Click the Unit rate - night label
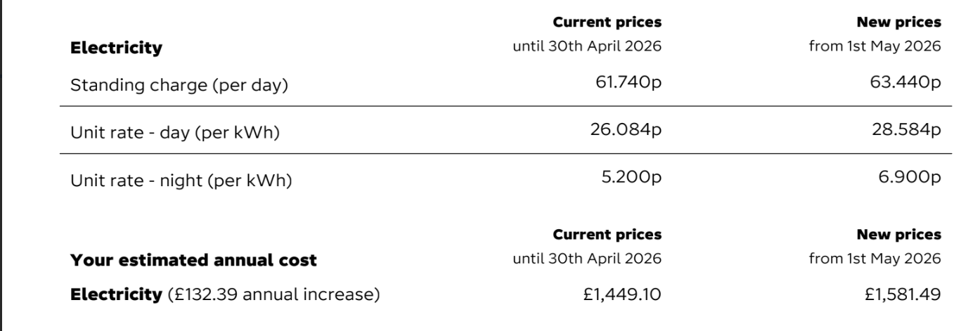Viewport: 980px width, 331px height. [181, 180]
